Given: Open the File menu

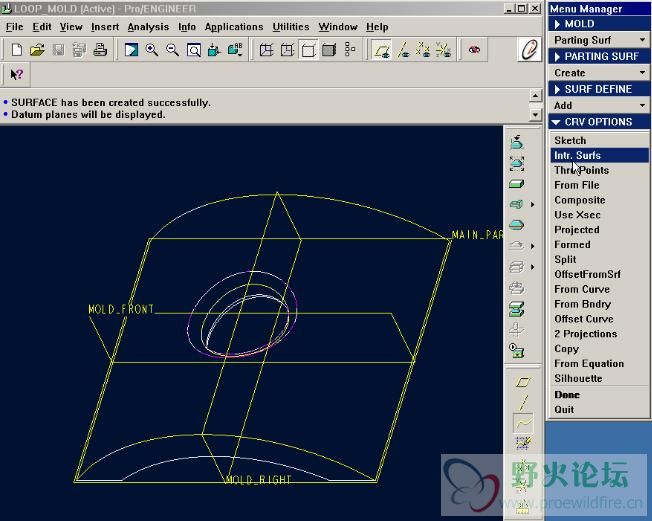Looking at the screenshot, I should click(15, 27).
